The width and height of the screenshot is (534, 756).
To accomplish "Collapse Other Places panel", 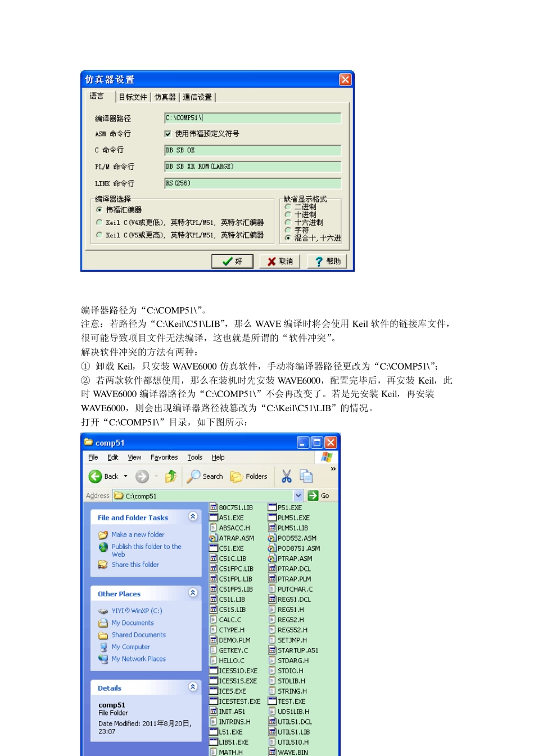I will (193, 593).
